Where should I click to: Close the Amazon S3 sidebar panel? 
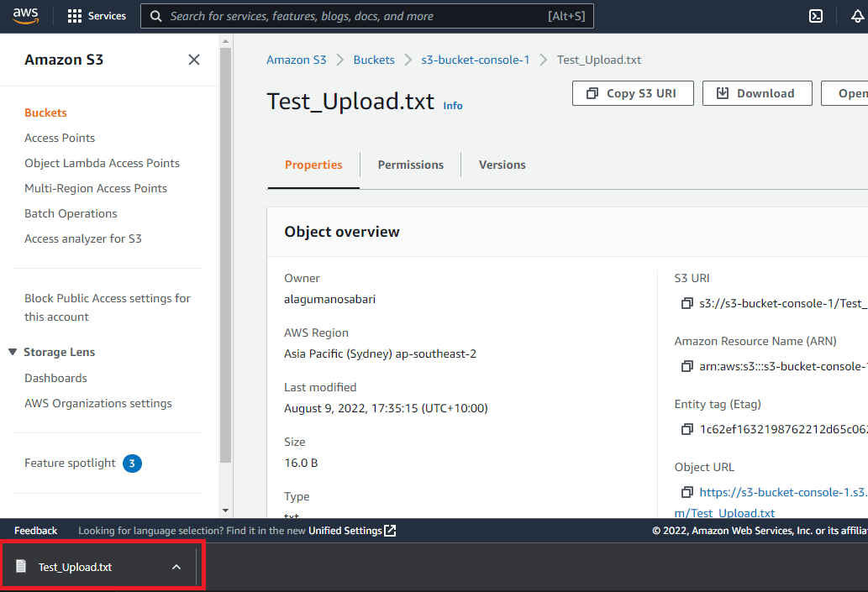coord(194,60)
